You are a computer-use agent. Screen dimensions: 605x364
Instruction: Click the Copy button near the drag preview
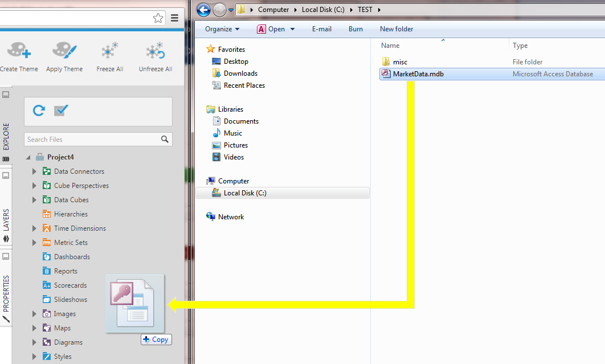tap(156, 339)
